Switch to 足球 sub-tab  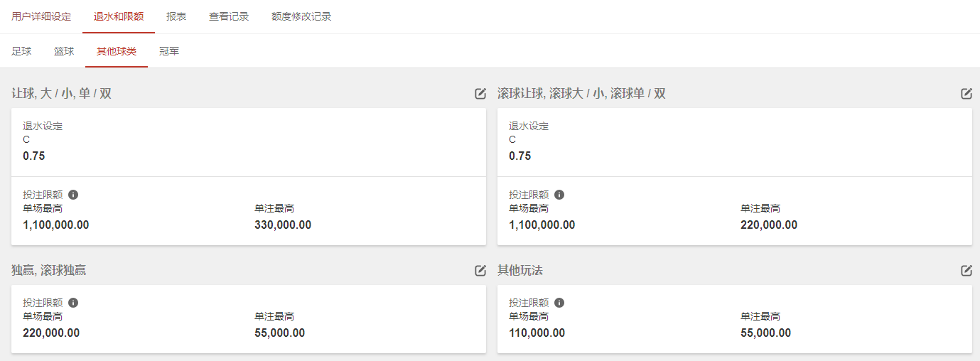point(21,51)
